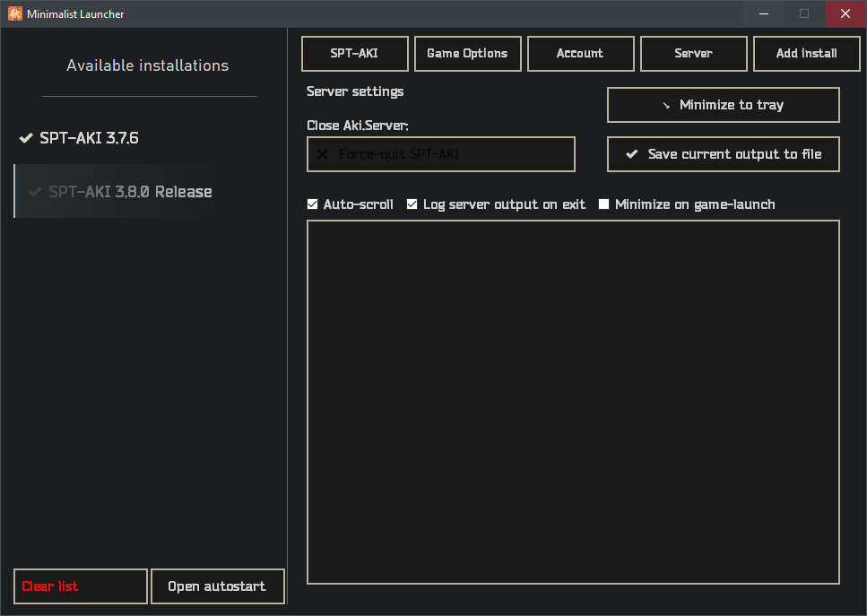
Task: Open the SPT-AKI tab
Action: (354, 54)
